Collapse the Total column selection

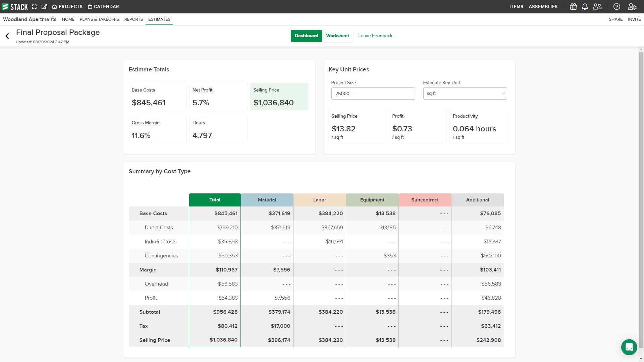pyautogui.click(x=215, y=200)
